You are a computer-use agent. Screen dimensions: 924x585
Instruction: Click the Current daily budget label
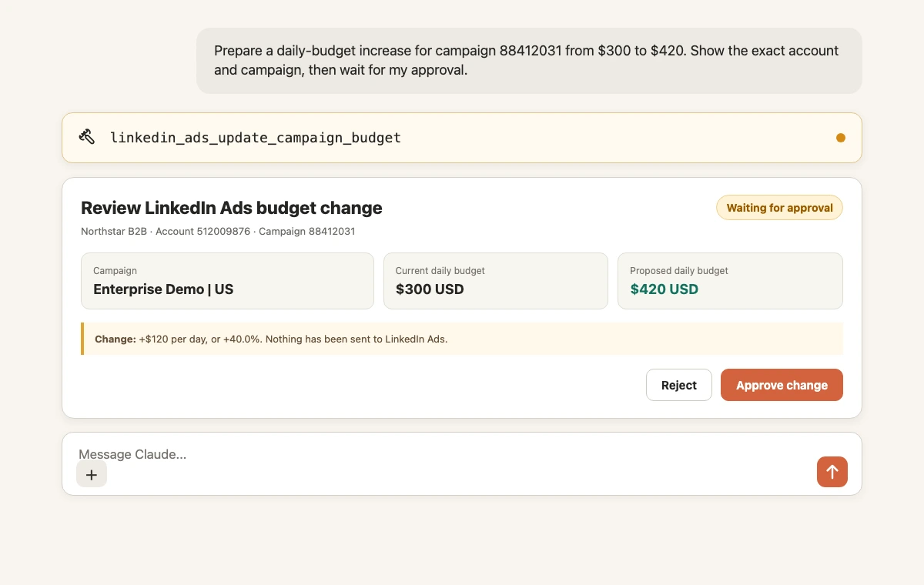pos(440,271)
